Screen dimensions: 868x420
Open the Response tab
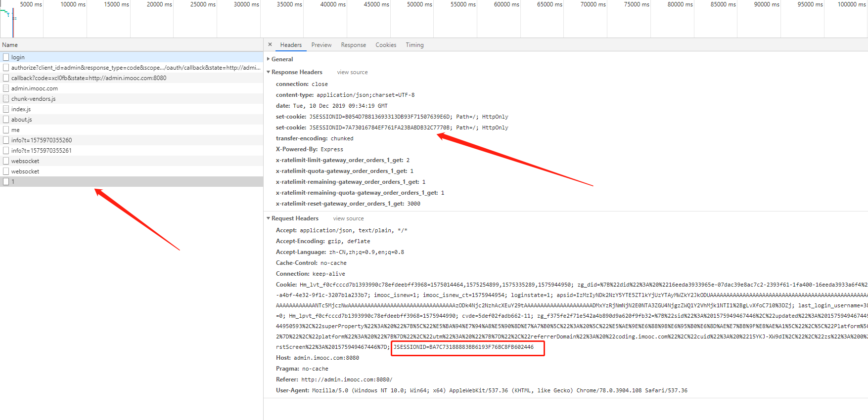pyautogui.click(x=354, y=45)
